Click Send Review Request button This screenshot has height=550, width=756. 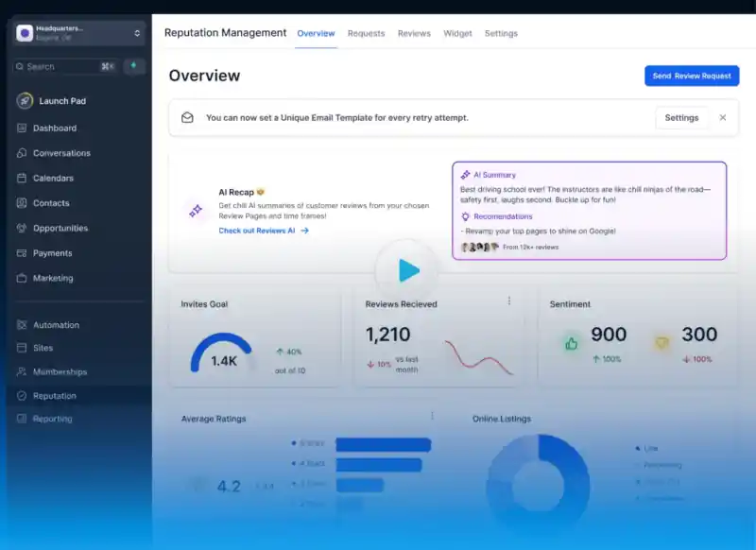click(x=692, y=76)
